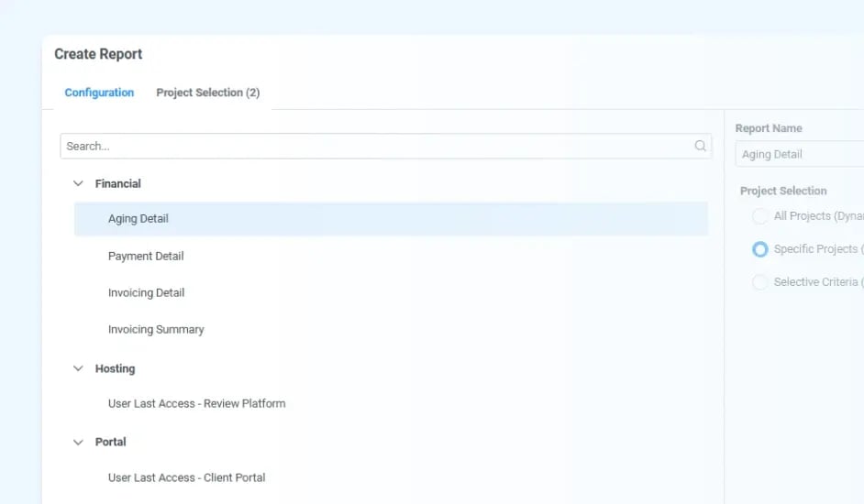864x504 pixels.
Task: Collapse the Financial group chevron
Action: tap(78, 184)
